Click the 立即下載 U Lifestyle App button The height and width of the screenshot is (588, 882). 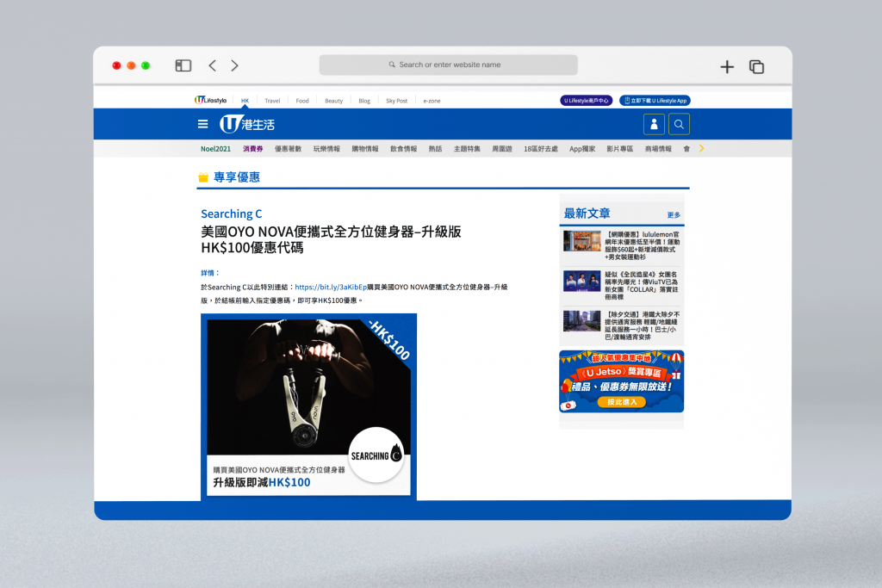(x=655, y=101)
